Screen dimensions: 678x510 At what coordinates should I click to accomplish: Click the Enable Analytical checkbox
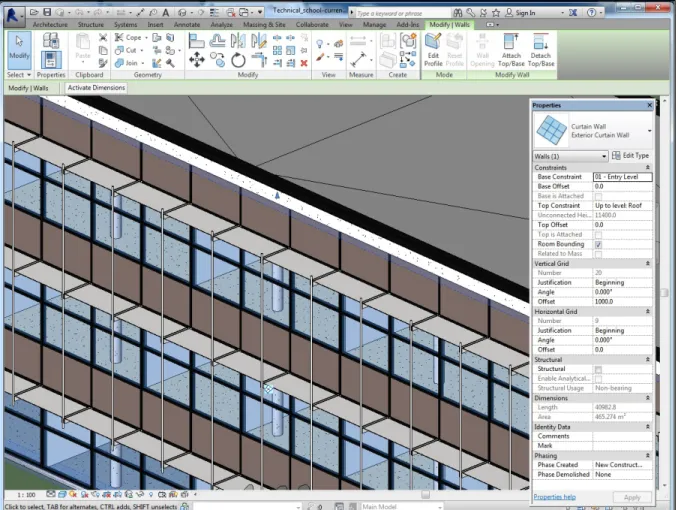tap(598, 379)
